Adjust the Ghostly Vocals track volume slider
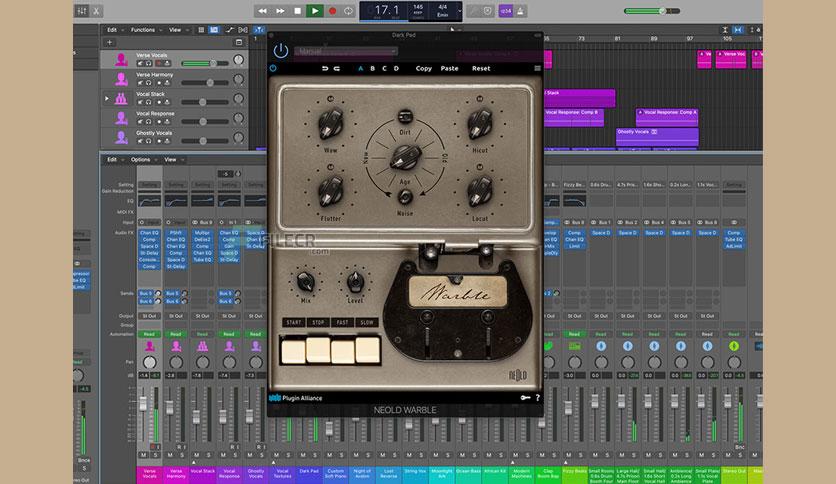836x484 pixels. (205, 141)
